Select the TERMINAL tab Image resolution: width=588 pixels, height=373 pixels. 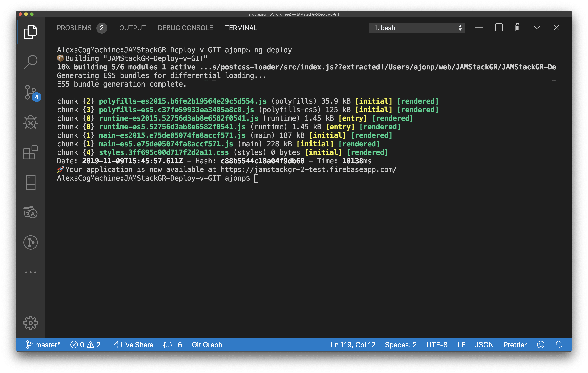click(x=241, y=28)
